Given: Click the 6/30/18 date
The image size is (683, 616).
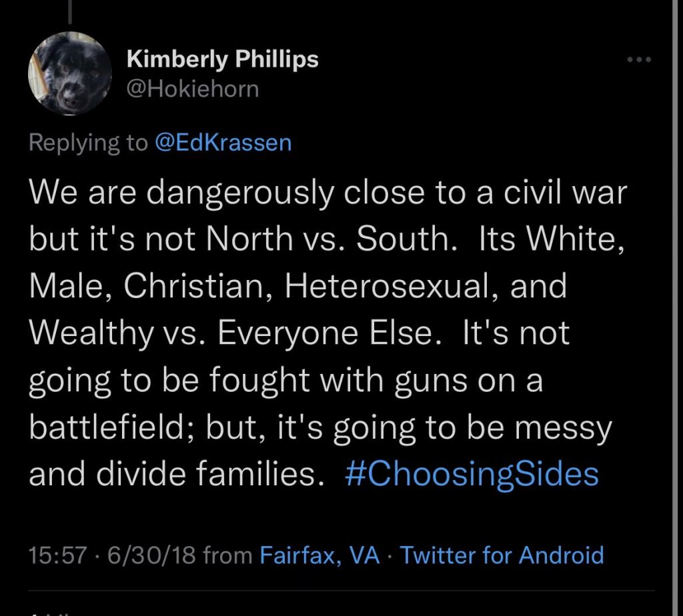Looking at the screenshot, I should [151, 555].
